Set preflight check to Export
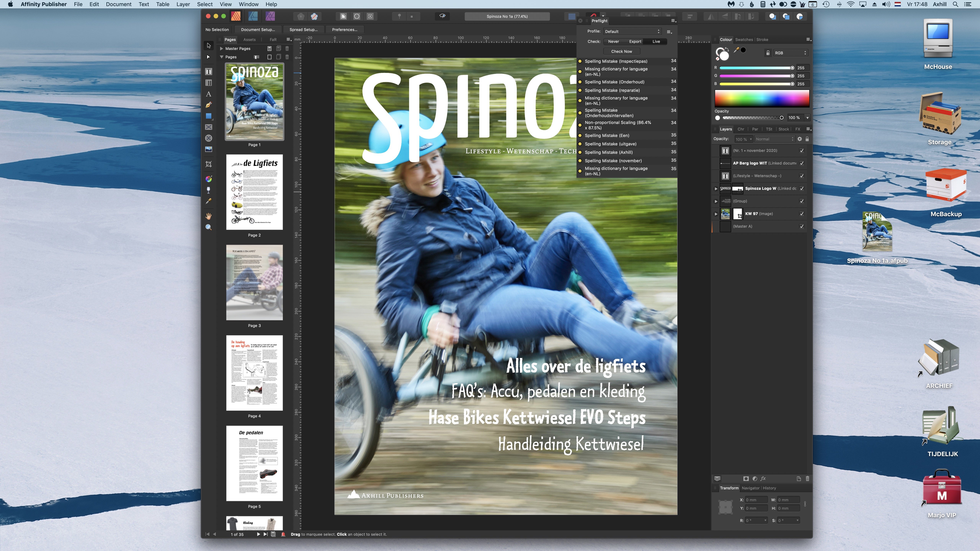Viewport: 980px width, 551px height. click(635, 42)
